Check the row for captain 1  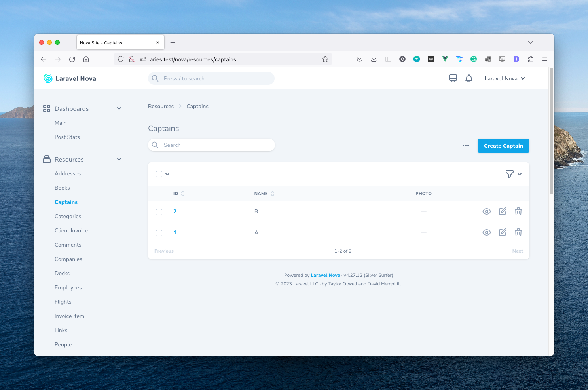[x=159, y=233]
